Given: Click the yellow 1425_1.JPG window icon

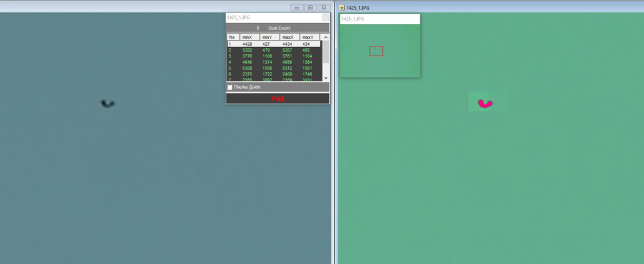Looking at the screenshot, I should pos(341,7).
